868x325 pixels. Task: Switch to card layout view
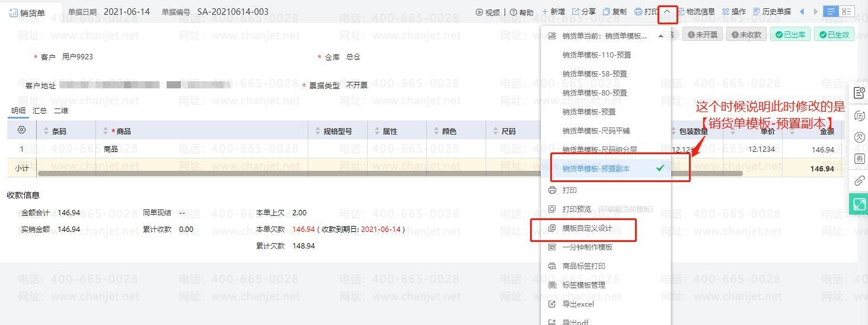[x=846, y=12]
